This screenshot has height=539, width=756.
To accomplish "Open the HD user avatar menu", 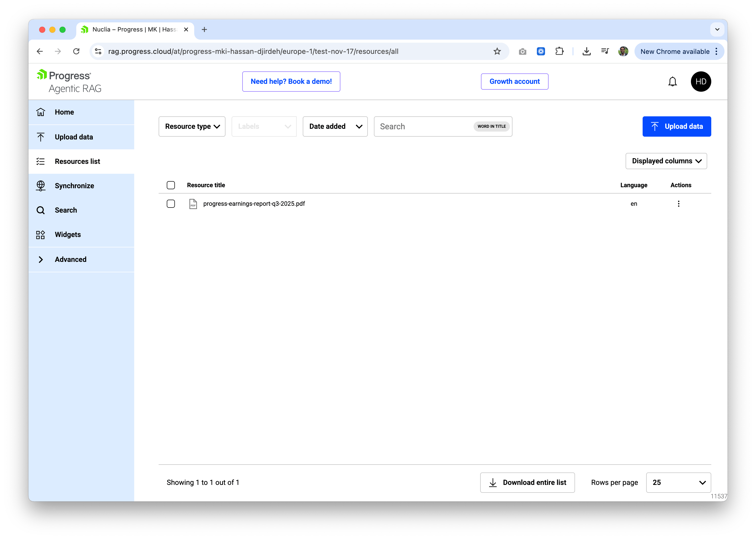I will coord(701,82).
